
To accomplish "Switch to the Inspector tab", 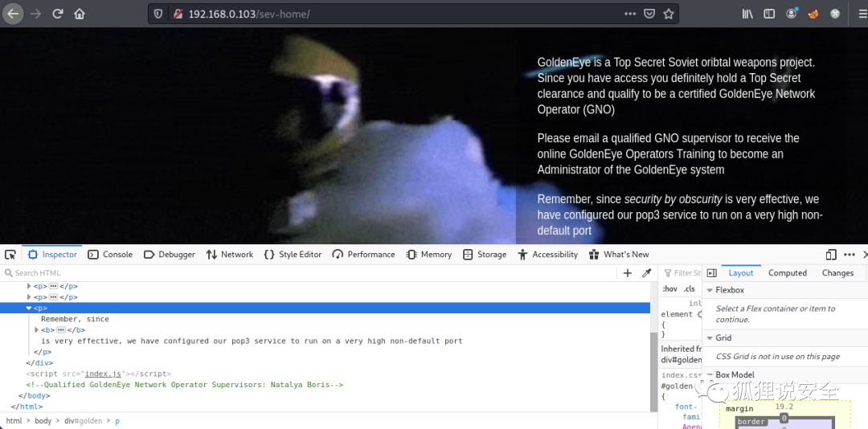I will [x=52, y=255].
